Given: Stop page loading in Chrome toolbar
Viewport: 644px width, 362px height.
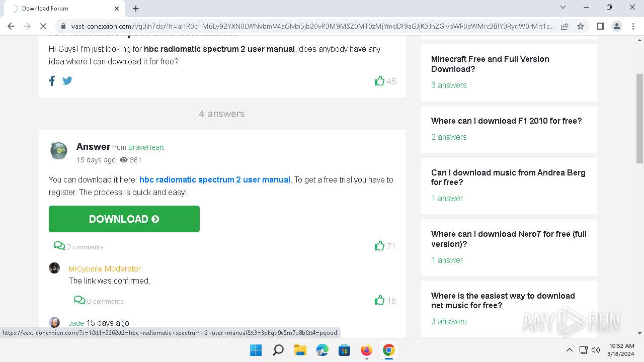Looking at the screenshot, I should (x=43, y=26).
